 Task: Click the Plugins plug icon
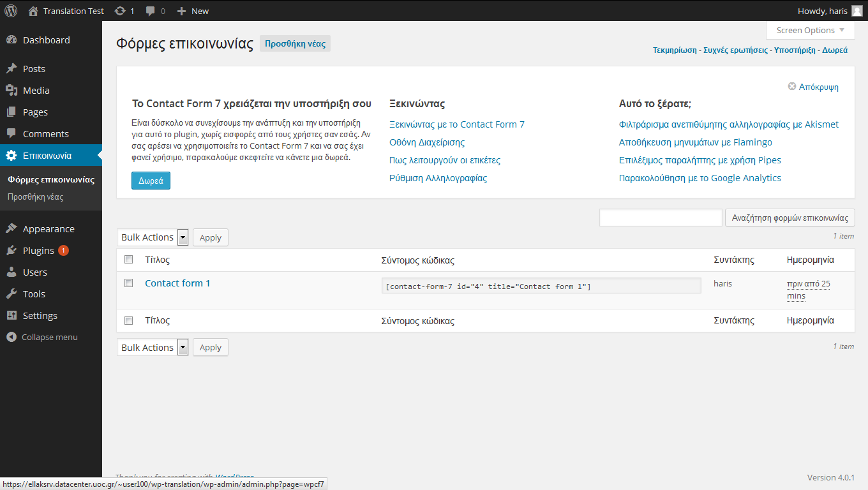pos(11,250)
